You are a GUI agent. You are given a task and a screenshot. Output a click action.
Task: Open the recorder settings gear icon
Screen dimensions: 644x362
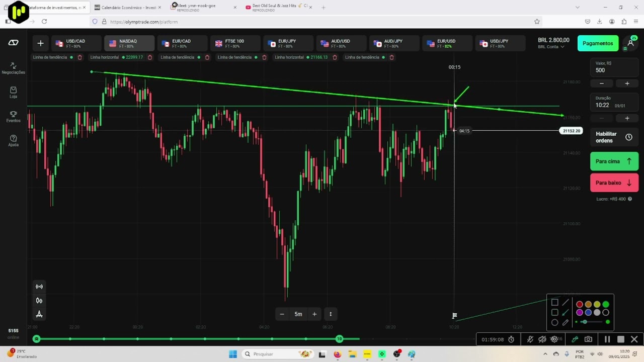tap(554, 339)
